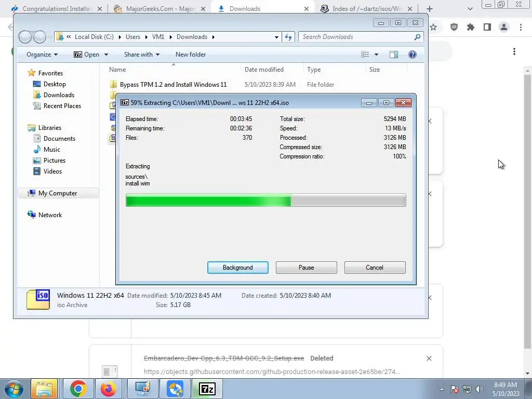
Task: Open the Share with dropdown
Action: pyautogui.click(x=141, y=55)
